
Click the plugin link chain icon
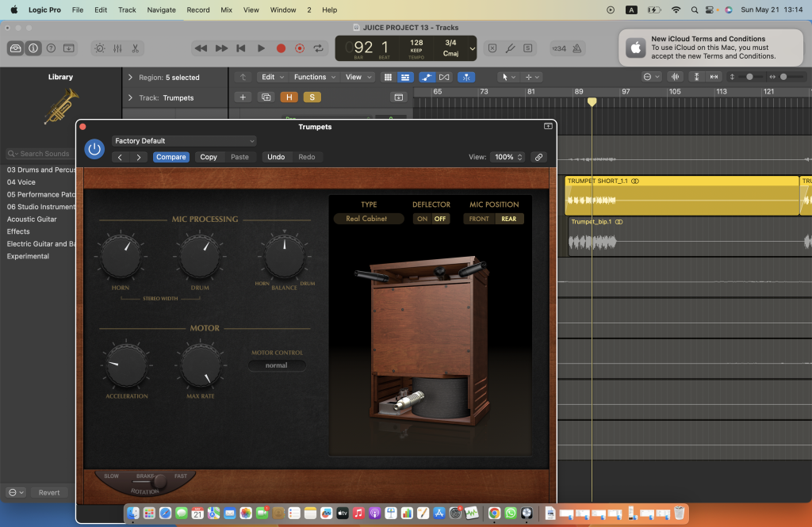click(538, 157)
